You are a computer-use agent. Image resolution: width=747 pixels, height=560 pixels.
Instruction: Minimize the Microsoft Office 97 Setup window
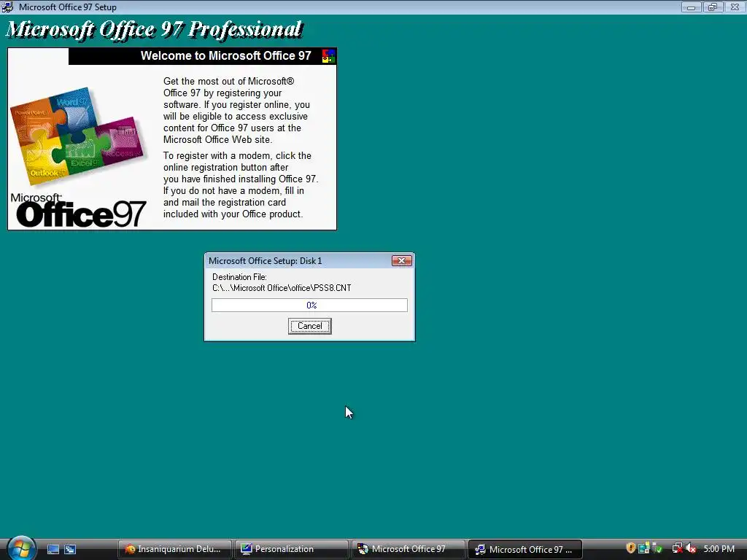coord(691,7)
